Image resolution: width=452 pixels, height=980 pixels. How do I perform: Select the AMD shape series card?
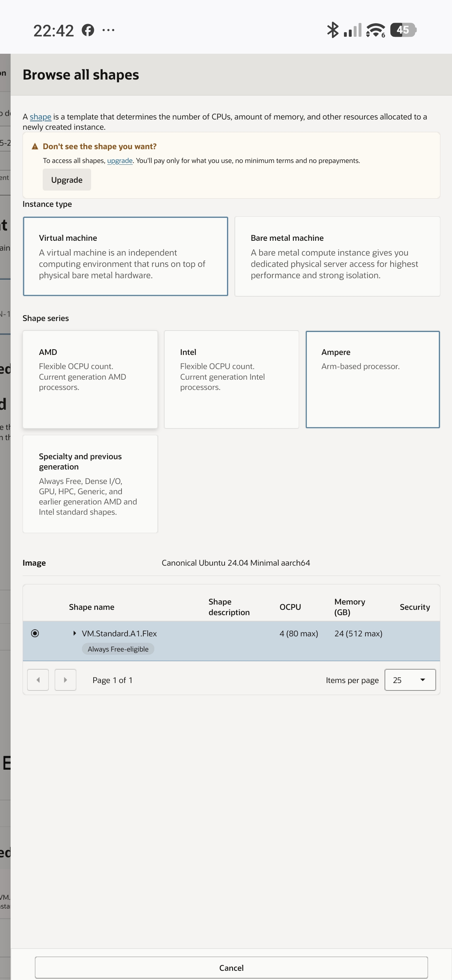coord(90,379)
